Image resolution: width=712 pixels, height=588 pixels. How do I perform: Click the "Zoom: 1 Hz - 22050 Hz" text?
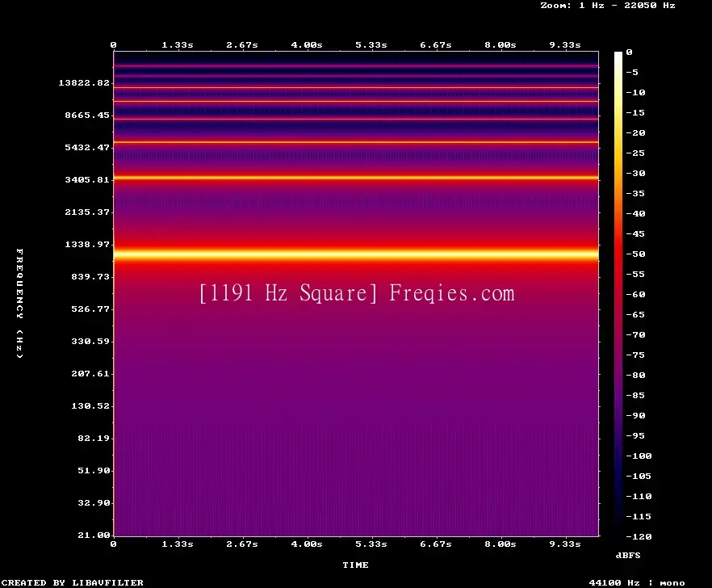pyautogui.click(x=608, y=6)
